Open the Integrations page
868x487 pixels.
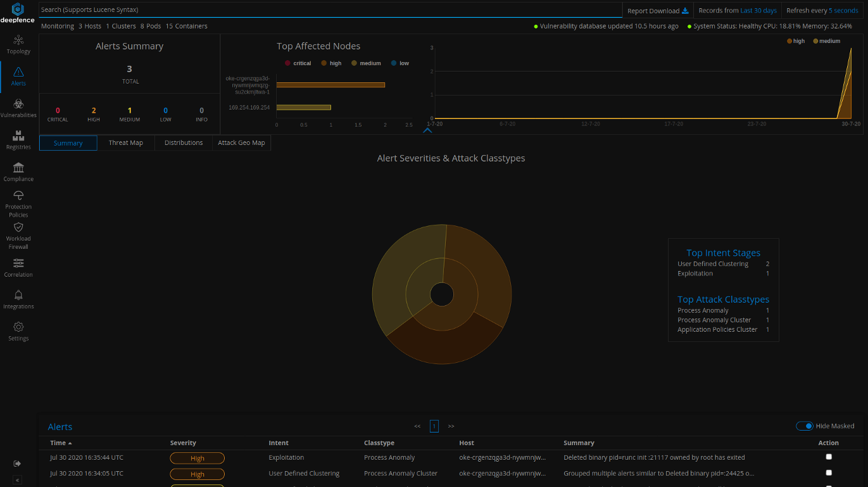[18, 296]
